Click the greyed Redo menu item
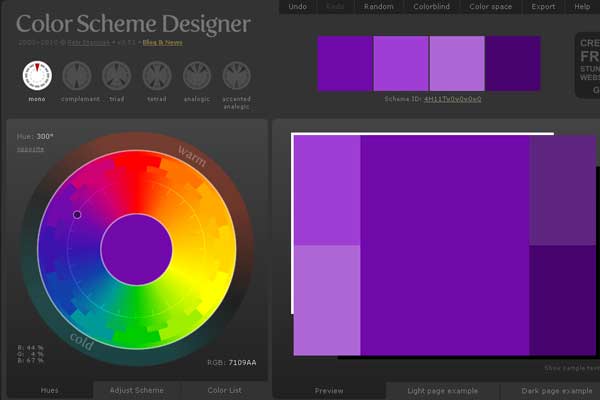600x400 pixels. [x=335, y=7]
